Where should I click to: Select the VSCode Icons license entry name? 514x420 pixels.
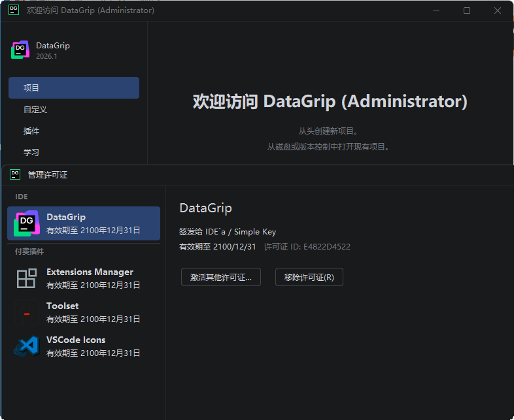click(x=76, y=340)
